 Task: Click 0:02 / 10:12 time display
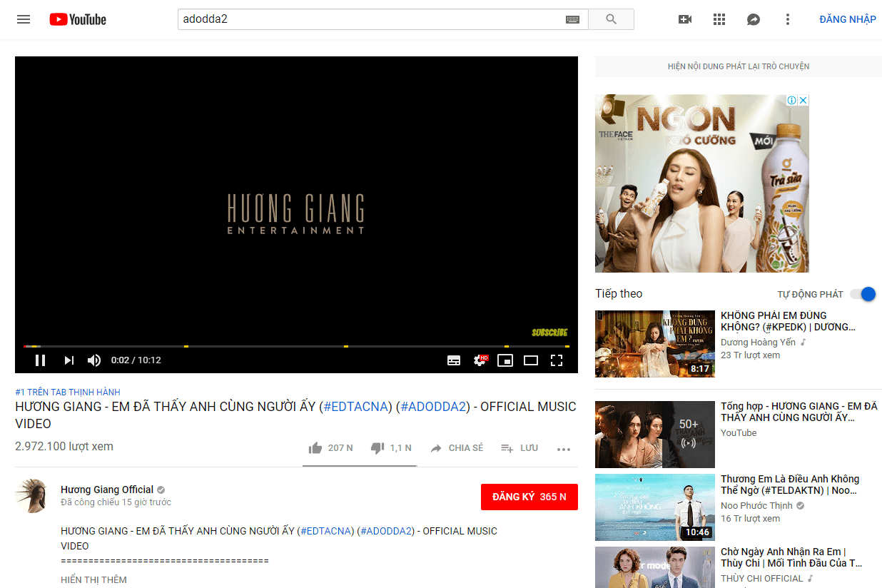(x=136, y=360)
